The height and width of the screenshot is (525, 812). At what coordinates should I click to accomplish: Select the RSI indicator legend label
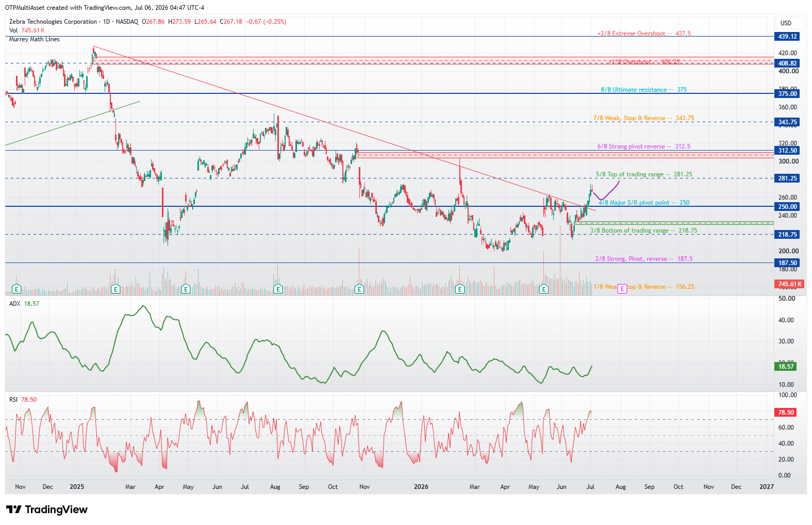pos(13,400)
